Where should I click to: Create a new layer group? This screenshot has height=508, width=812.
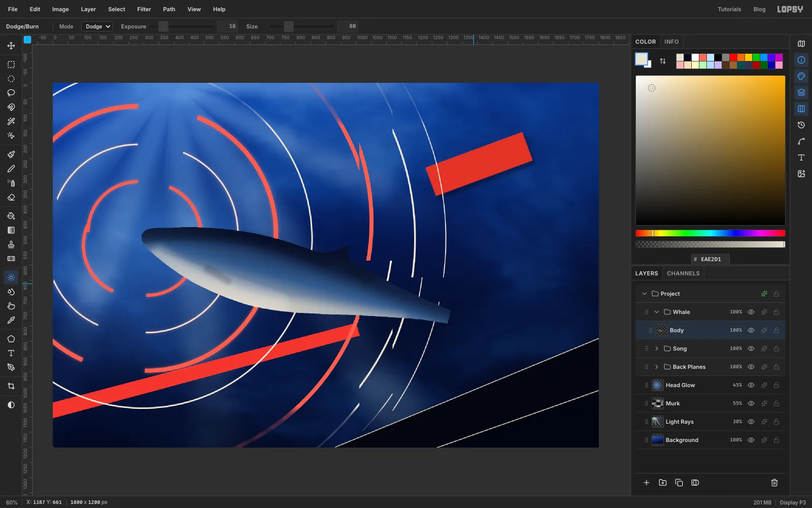tap(663, 483)
